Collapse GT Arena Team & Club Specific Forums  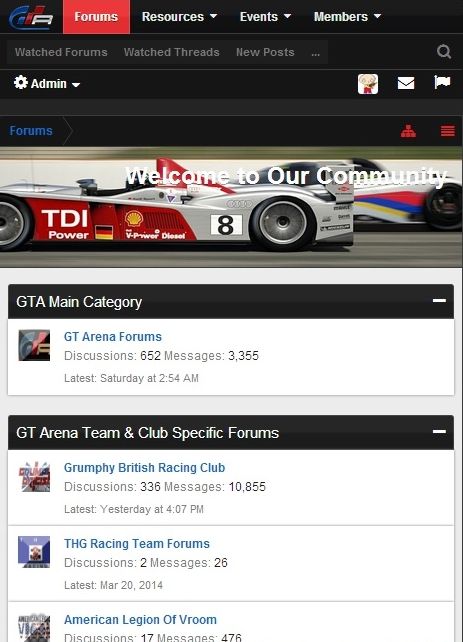point(439,432)
